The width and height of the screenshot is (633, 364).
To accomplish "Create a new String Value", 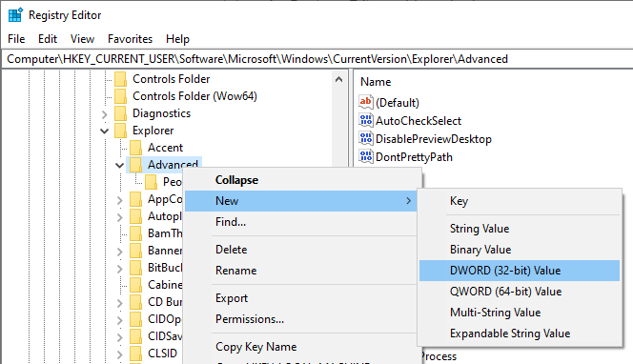I will pos(520,229).
